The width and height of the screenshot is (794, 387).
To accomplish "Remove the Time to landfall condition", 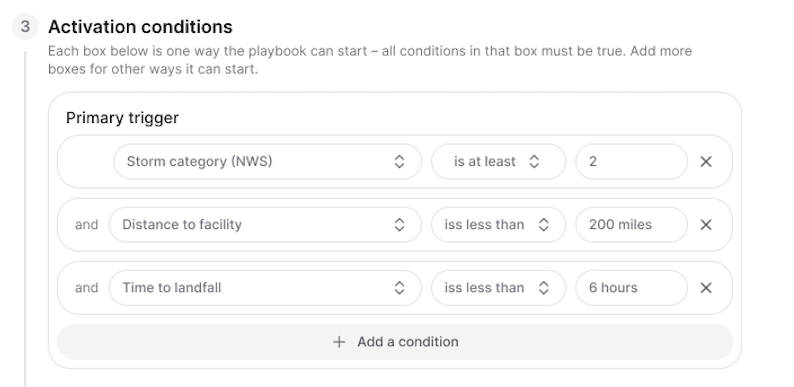I will click(x=706, y=288).
